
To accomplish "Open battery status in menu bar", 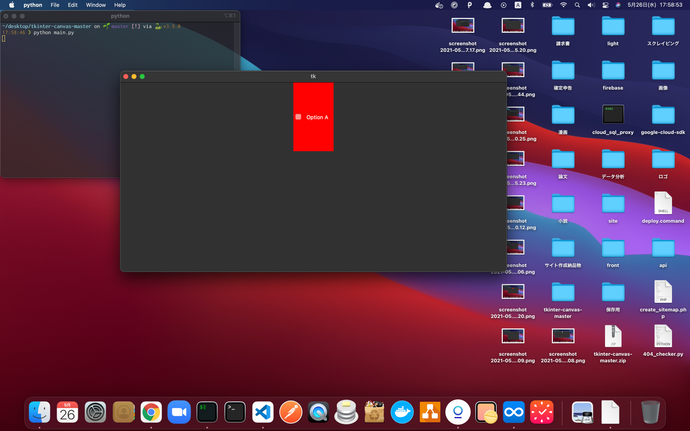I will (x=547, y=5).
